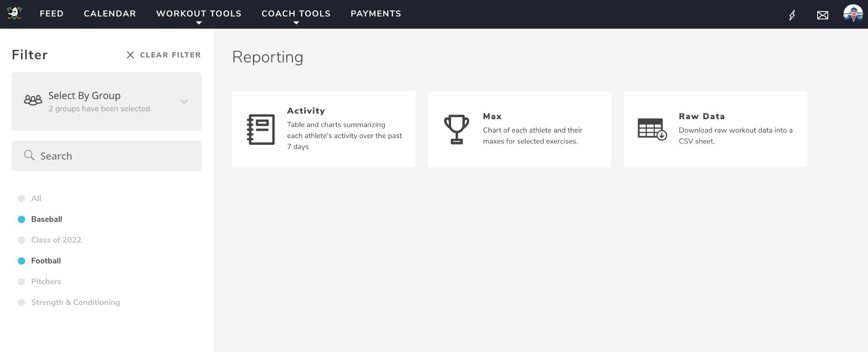Screen dimensions: 868x352
Task: Click the Reporting page heading
Action: (267, 57)
